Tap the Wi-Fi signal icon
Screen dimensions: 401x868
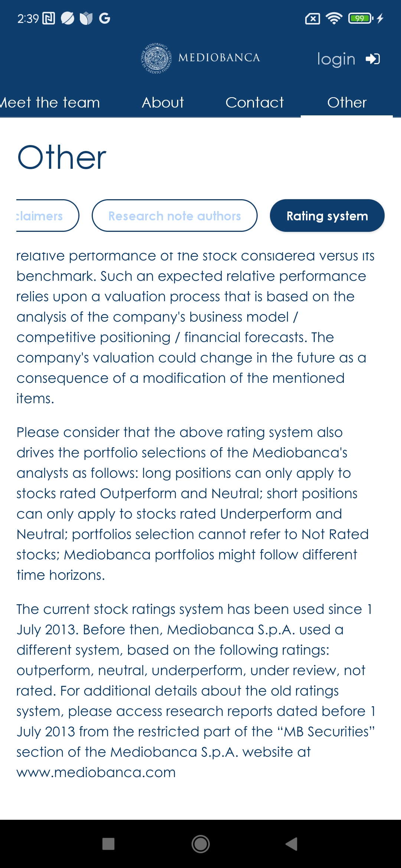tap(334, 18)
